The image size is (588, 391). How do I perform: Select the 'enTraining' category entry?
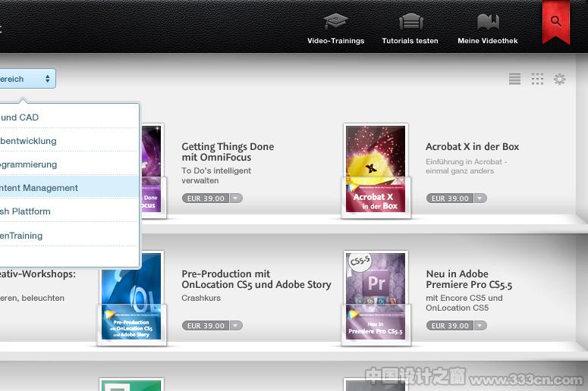tap(69, 236)
